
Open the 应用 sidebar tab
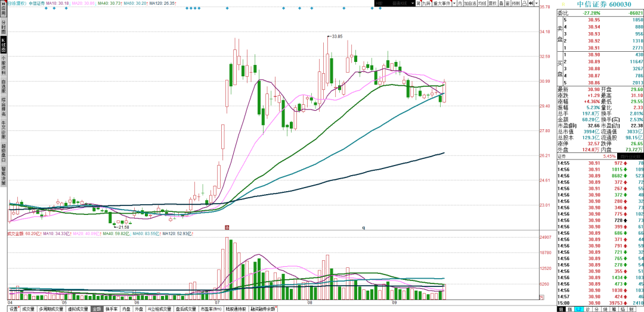(x=4, y=10)
